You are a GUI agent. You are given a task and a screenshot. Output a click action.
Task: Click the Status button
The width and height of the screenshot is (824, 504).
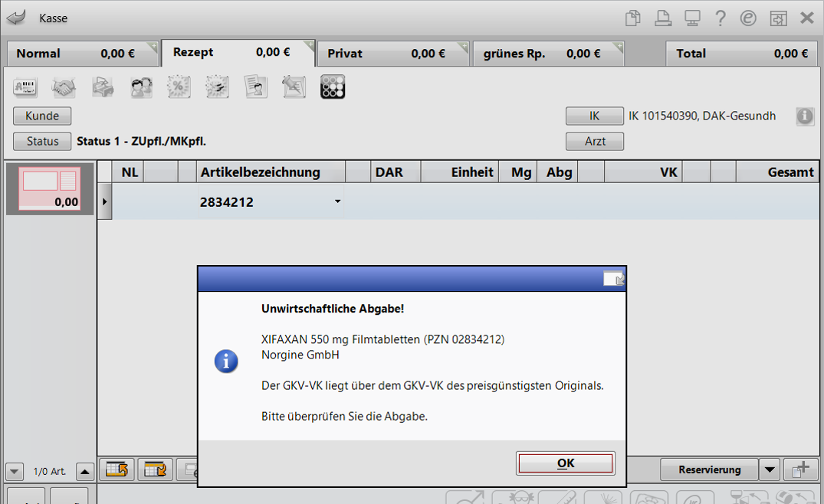coord(42,141)
